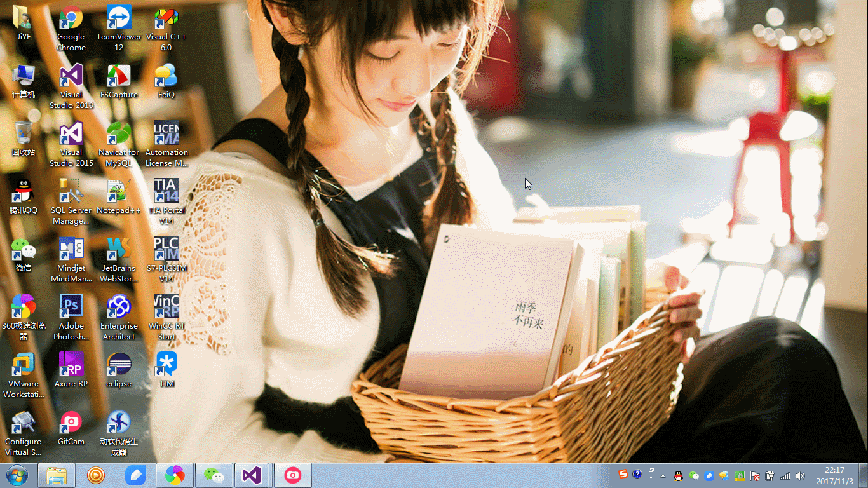868x488 pixels.
Task: Select the Configure Virtual S... desktop shortcut
Action: pos(24,433)
